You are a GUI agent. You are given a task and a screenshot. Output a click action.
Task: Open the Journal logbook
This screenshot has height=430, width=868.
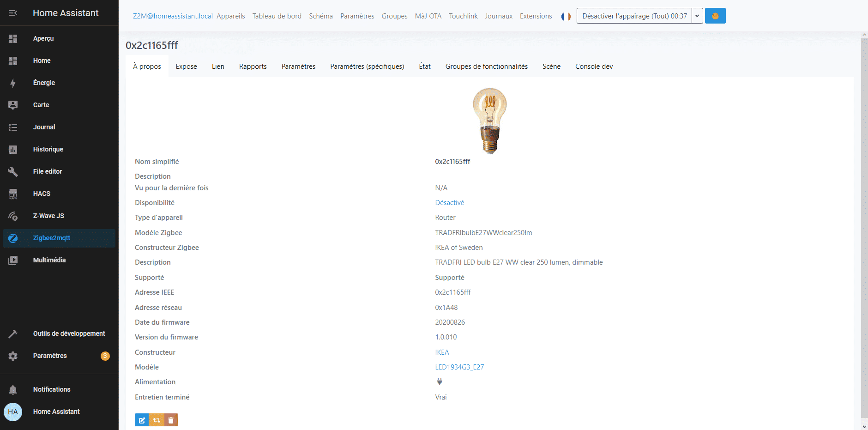[59, 127]
